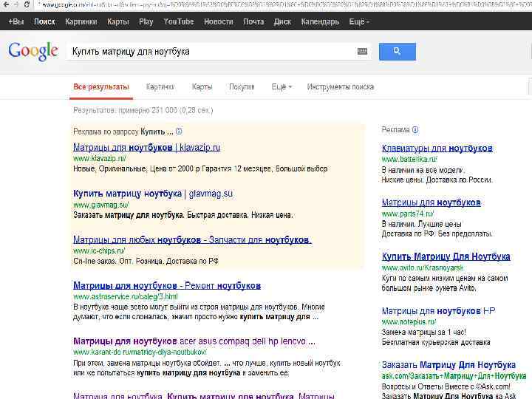Open 'Матрицы для любых ноутбуков - Запчасти' ad
Screen dimensions: 532x399
coord(192,240)
